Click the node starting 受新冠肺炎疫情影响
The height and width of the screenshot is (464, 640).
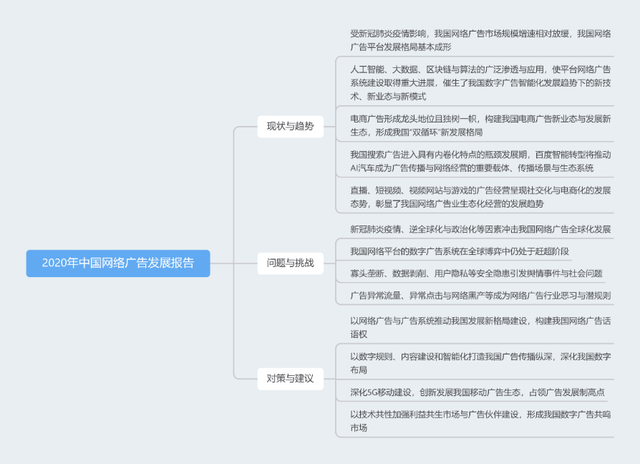[x=480, y=40]
